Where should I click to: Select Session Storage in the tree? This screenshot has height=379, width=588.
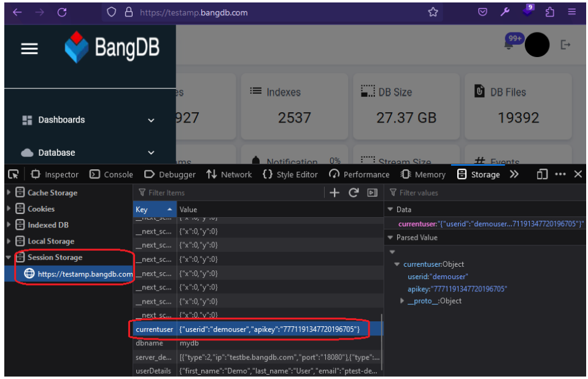pos(55,258)
